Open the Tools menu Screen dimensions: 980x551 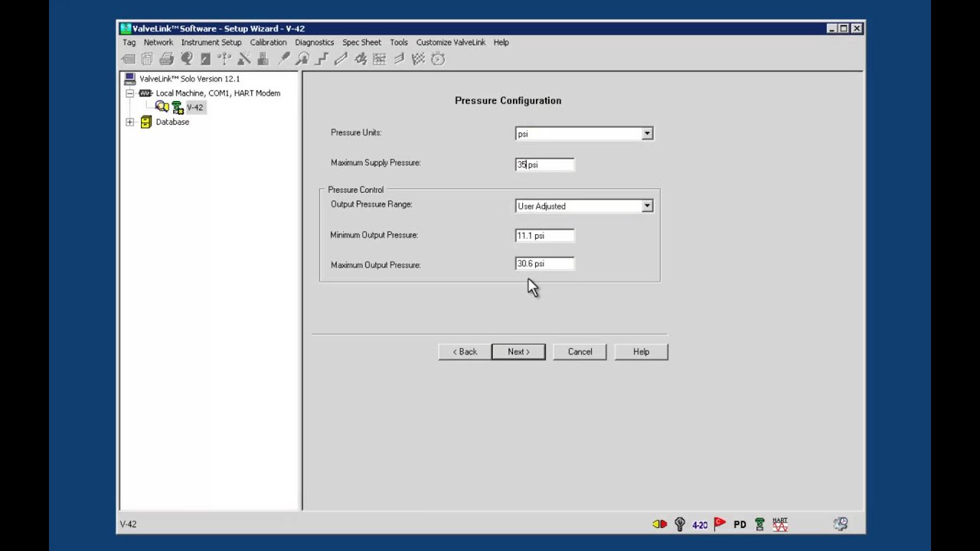tap(399, 43)
